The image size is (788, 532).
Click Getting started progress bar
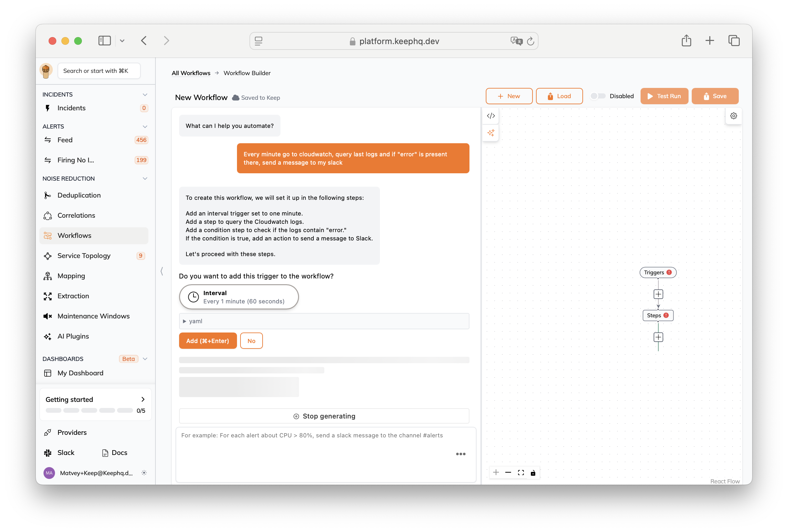pyautogui.click(x=89, y=410)
